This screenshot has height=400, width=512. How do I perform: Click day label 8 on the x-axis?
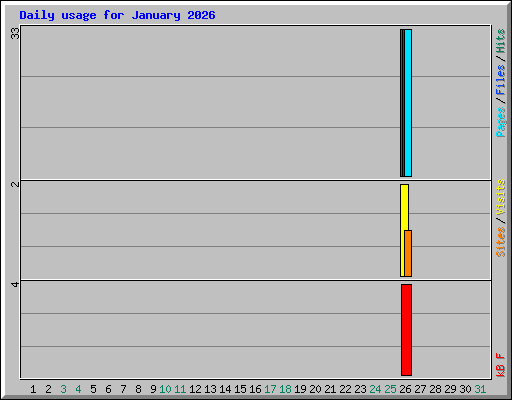(138, 389)
